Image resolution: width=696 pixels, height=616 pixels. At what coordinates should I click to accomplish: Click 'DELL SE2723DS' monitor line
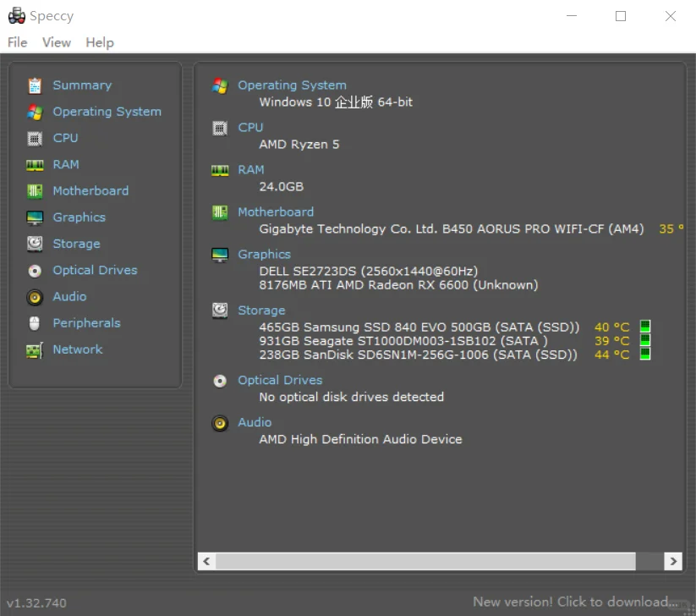pos(369,272)
